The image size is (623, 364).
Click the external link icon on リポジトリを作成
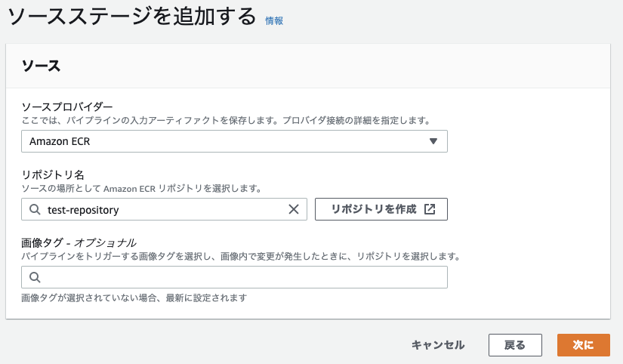[x=430, y=209]
